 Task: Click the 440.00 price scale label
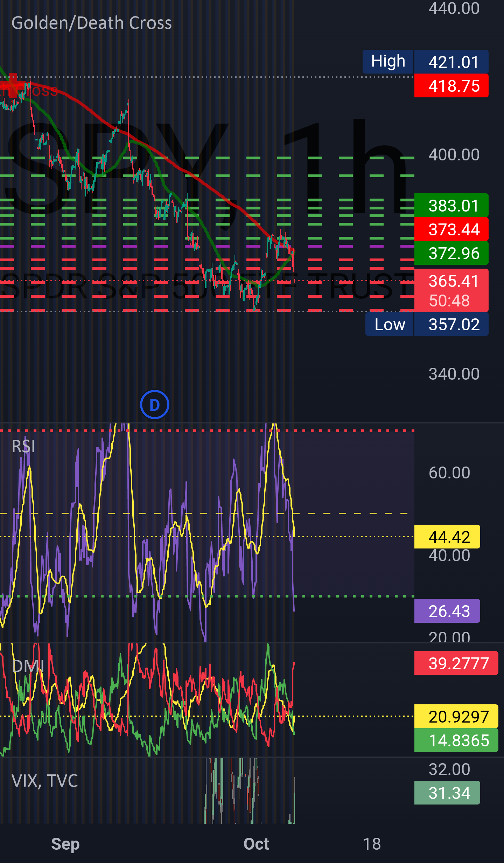pos(454,8)
